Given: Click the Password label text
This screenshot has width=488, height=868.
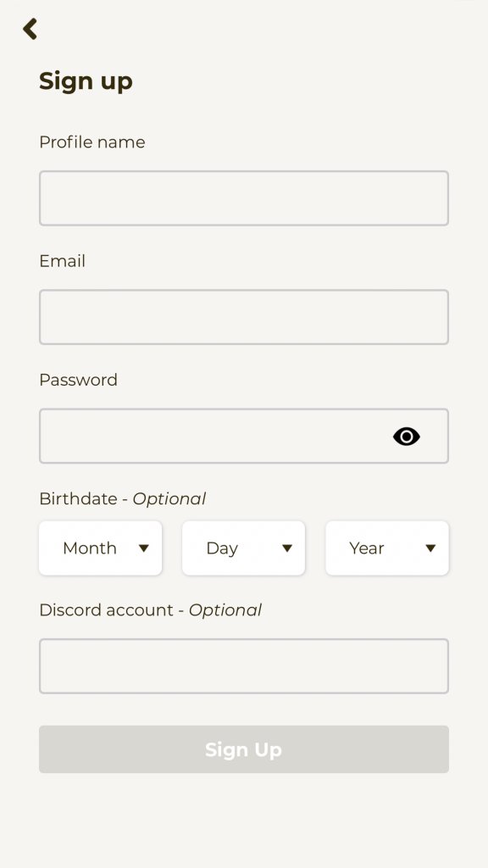Looking at the screenshot, I should pyautogui.click(x=79, y=380).
